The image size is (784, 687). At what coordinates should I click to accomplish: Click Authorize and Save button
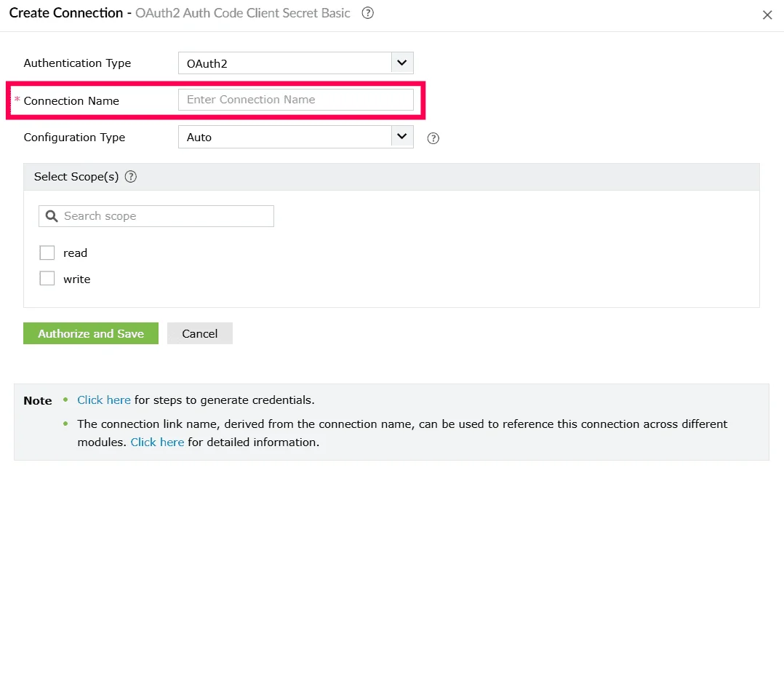[90, 333]
